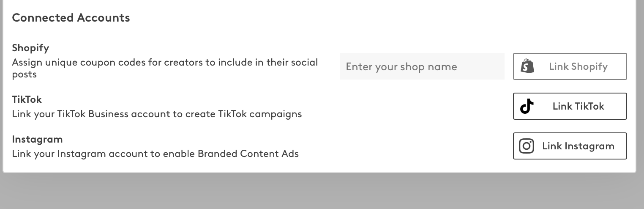The height and width of the screenshot is (209, 644).
Task: Click the TikTok logo icon
Action: (x=527, y=106)
